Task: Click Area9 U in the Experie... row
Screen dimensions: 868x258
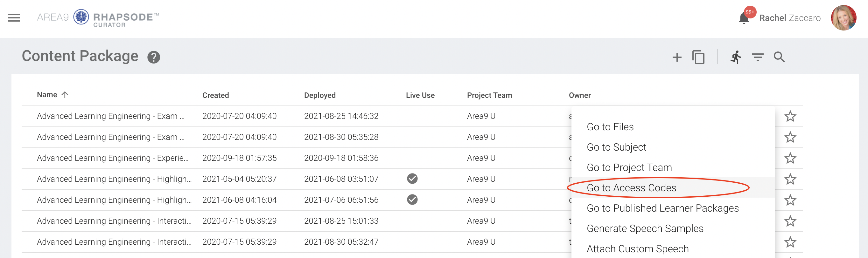Action: pyautogui.click(x=481, y=158)
